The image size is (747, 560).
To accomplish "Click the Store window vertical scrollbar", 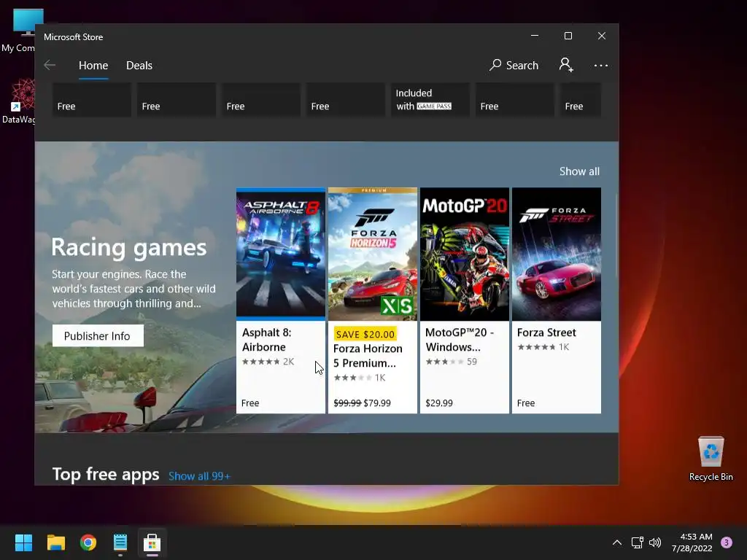I will (616, 236).
